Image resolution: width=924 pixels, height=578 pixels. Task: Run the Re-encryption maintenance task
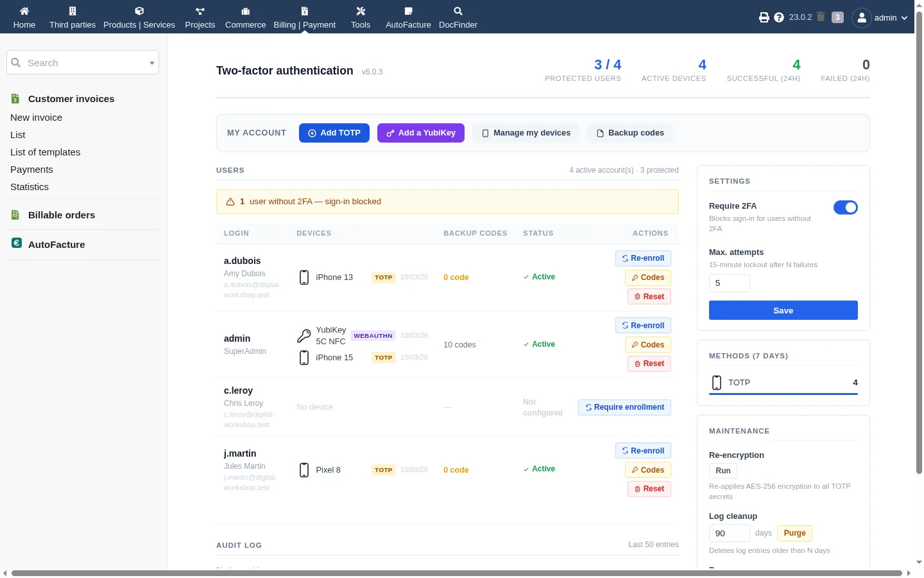click(723, 471)
